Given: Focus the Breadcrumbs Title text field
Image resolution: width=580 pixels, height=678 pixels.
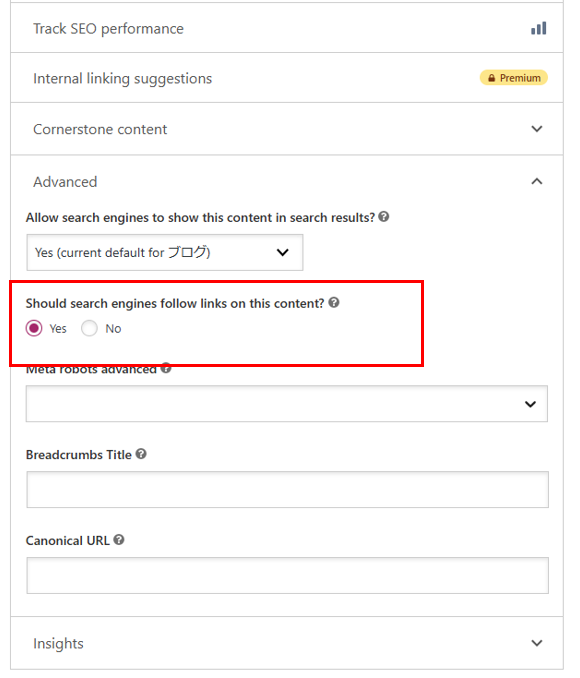Looking at the screenshot, I should point(288,489).
